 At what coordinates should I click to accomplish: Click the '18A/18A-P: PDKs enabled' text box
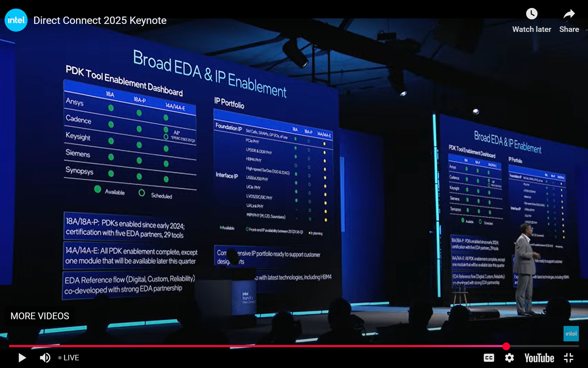click(125, 228)
